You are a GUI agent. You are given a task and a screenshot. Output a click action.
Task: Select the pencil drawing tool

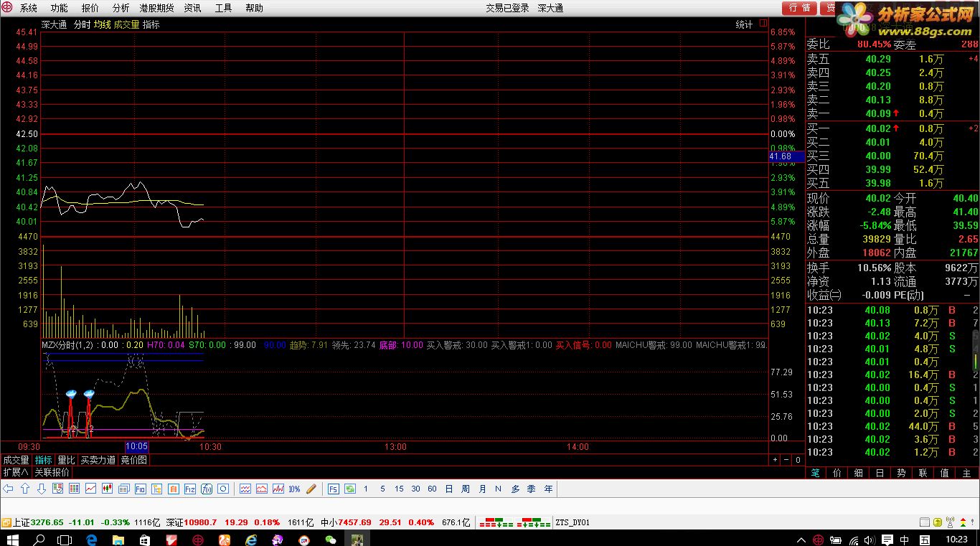point(311,489)
